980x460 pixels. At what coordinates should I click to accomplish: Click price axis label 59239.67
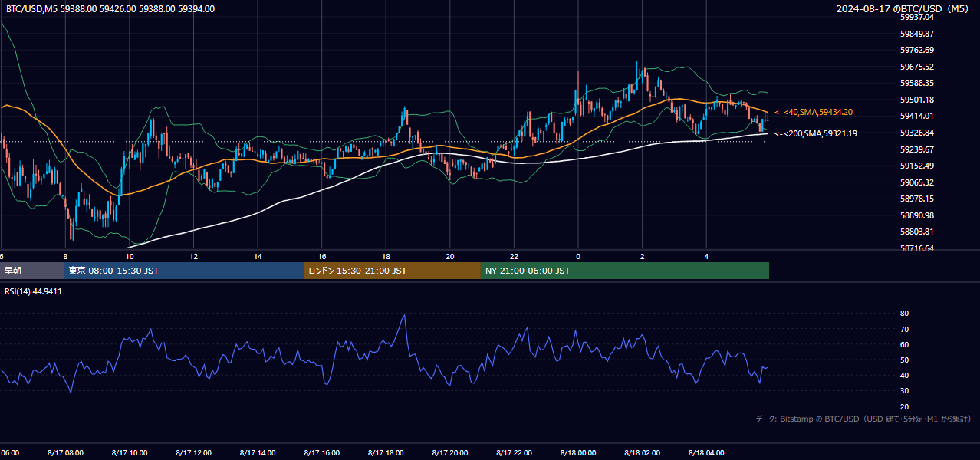[917, 149]
